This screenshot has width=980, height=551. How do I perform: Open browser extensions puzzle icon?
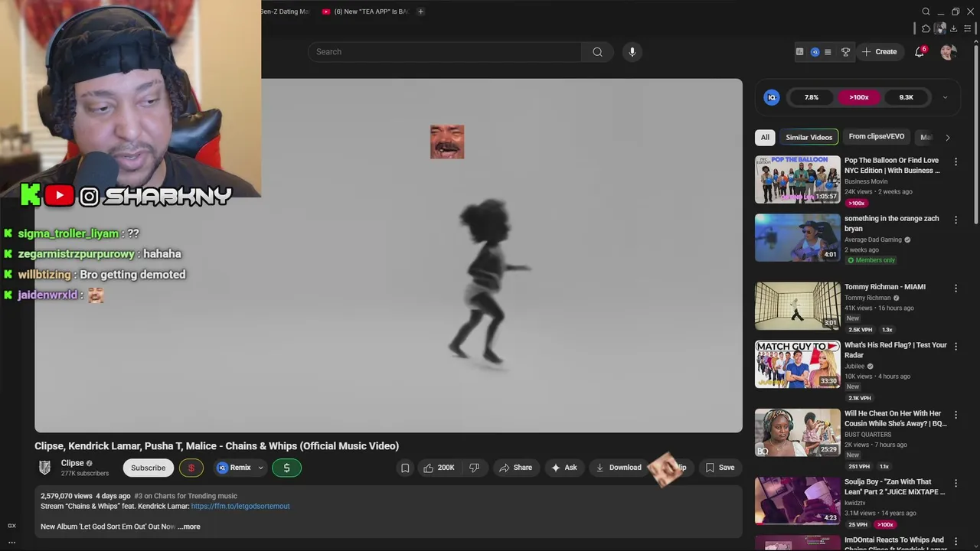coord(926,28)
